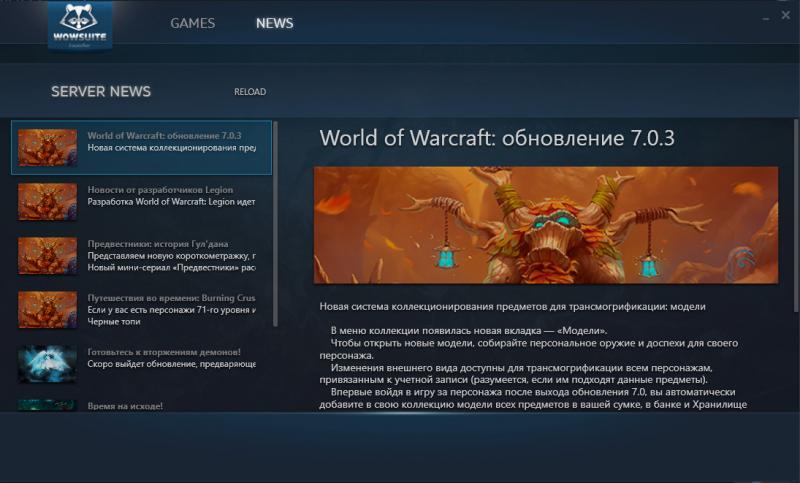Click thumbnail of the 7.0.3 update news
Image resolution: width=800 pixels, height=483 pixels.
click(x=47, y=147)
